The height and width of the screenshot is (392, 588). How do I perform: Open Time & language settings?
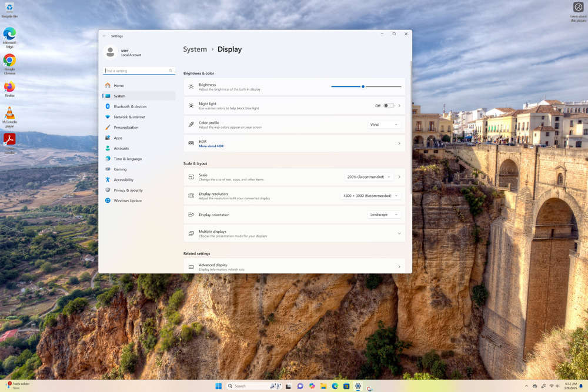coord(139,159)
